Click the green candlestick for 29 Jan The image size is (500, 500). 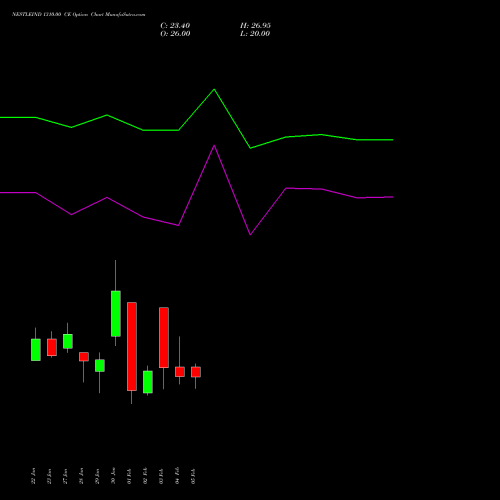100,366
